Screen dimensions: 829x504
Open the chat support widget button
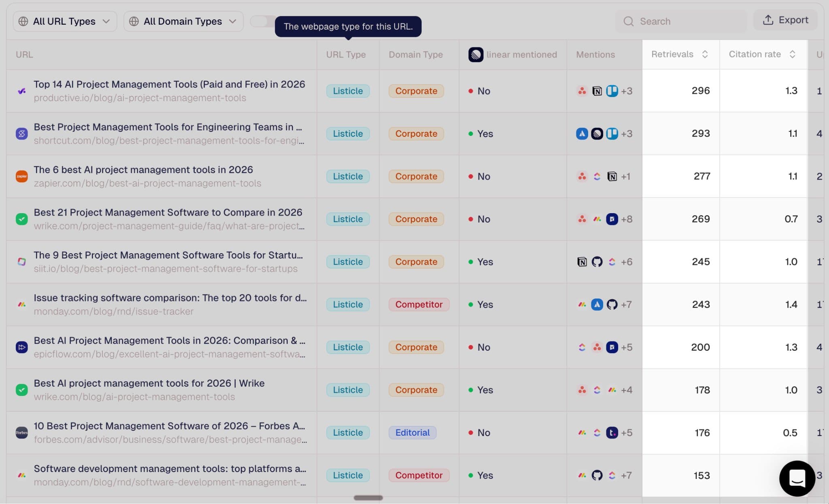pyautogui.click(x=797, y=479)
